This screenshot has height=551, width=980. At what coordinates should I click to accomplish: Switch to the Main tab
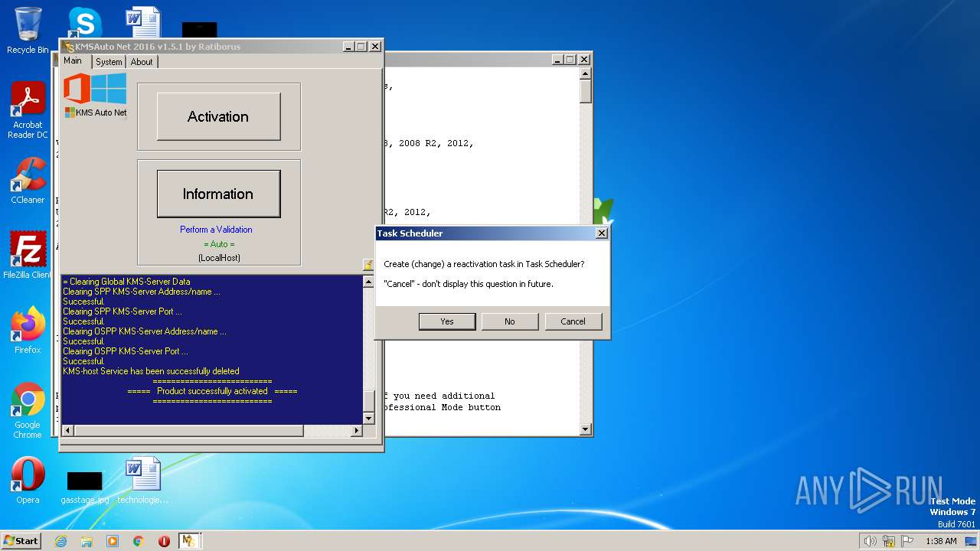coord(73,60)
